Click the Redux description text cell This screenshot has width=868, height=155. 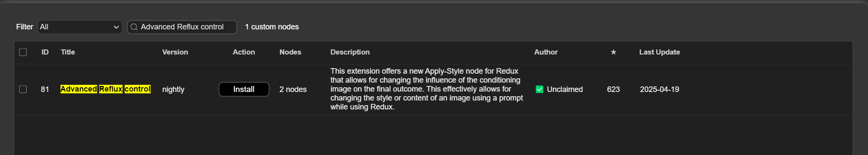[x=427, y=89]
